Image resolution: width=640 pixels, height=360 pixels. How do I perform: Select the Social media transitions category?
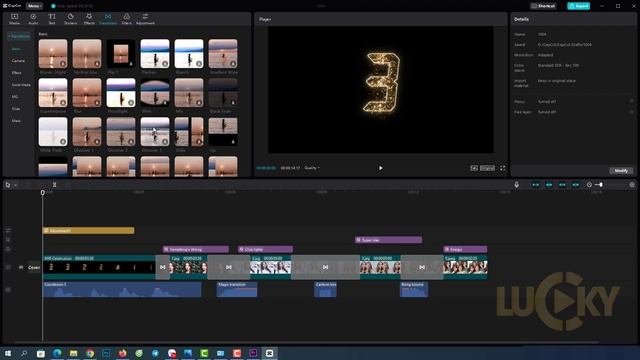[21, 84]
